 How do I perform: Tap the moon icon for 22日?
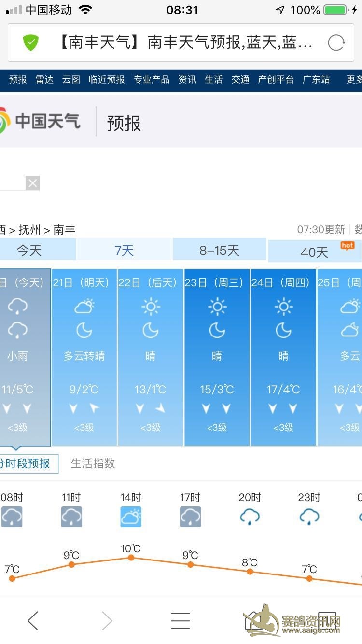click(151, 330)
